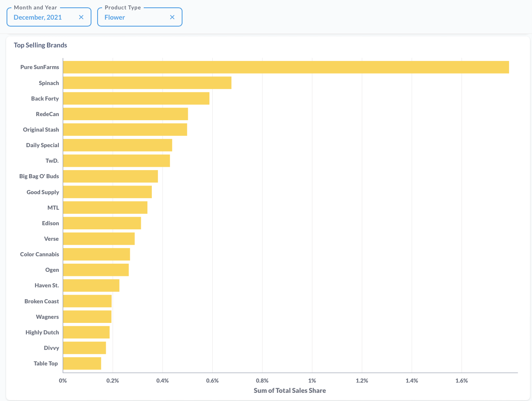This screenshot has width=532, height=401.
Task: Click the 1% x-axis tick label
Action: click(x=312, y=381)
